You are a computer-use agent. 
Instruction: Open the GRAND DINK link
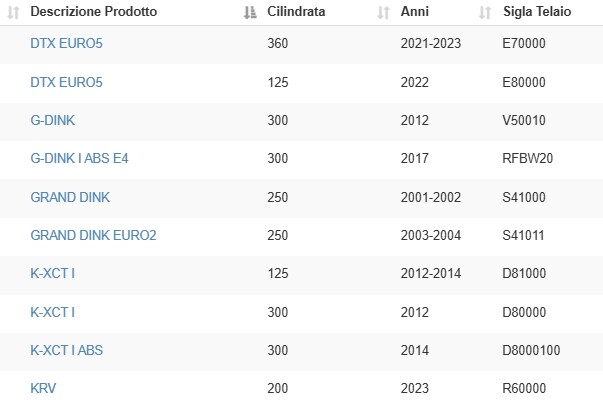70,197
